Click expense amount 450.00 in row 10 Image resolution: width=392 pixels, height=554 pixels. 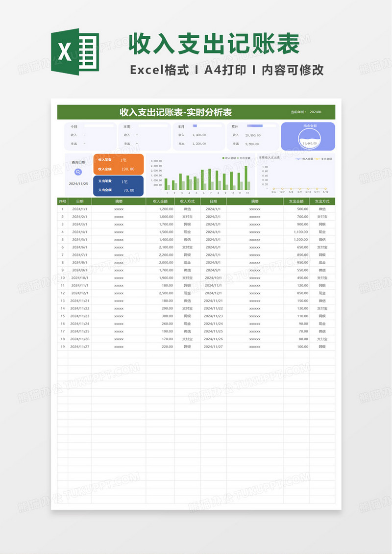point(303,278)
